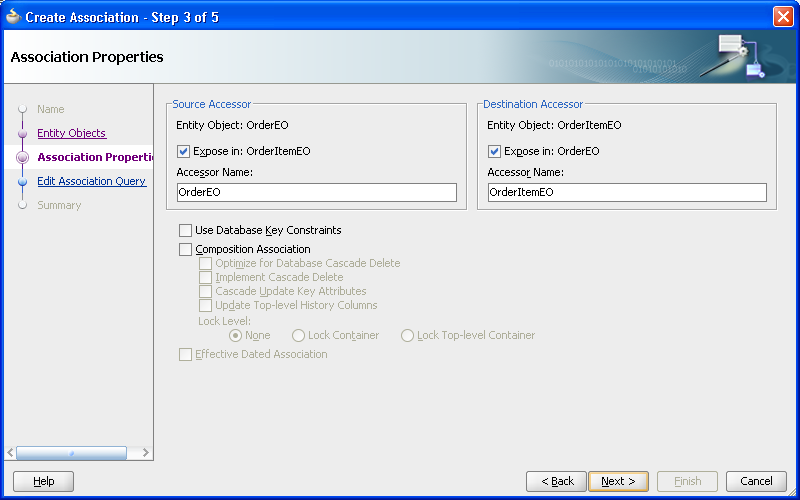Image resolution: width=800 pixels, height=500 pixels.
Task: Click the Entity Objects step bullet
Action: coord(22,134)
